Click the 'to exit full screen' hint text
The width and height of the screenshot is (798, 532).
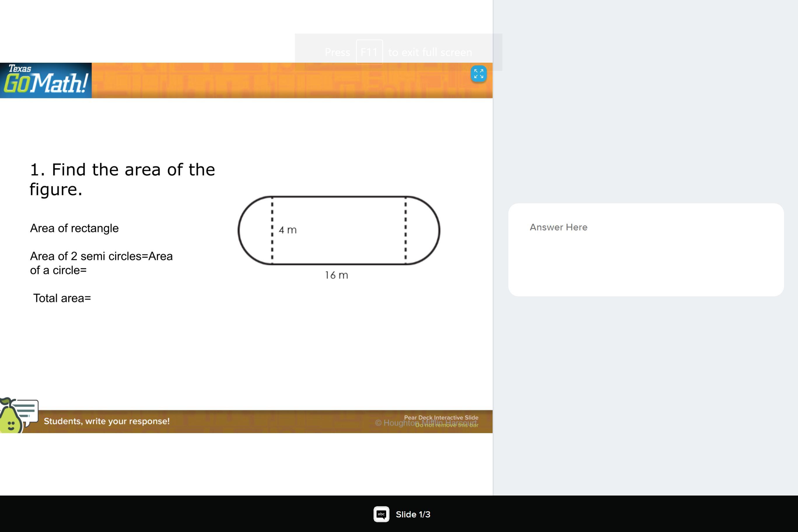point(430,52)
